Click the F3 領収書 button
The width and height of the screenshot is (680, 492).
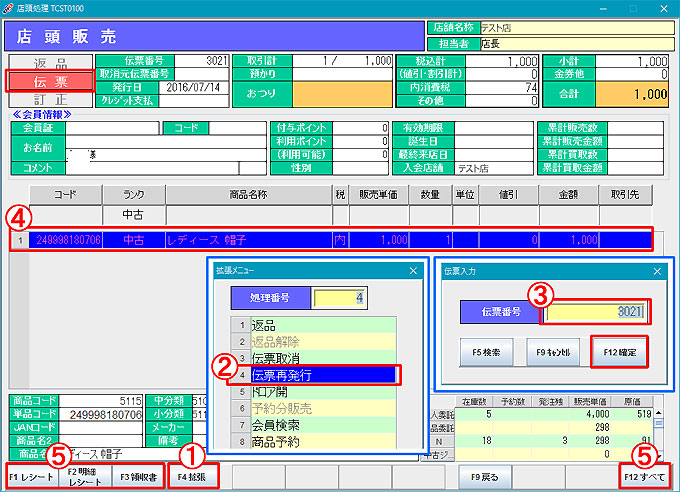[138, 477]
